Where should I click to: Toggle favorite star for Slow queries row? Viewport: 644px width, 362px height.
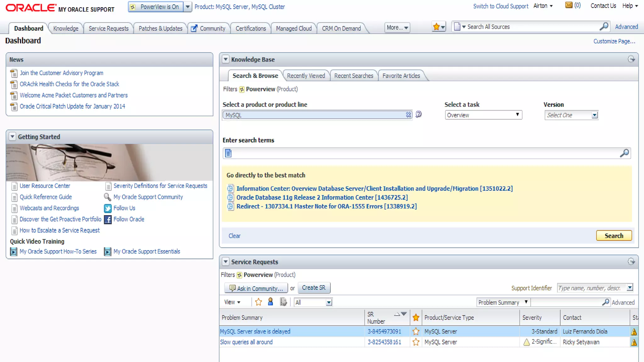click(416, 342)
